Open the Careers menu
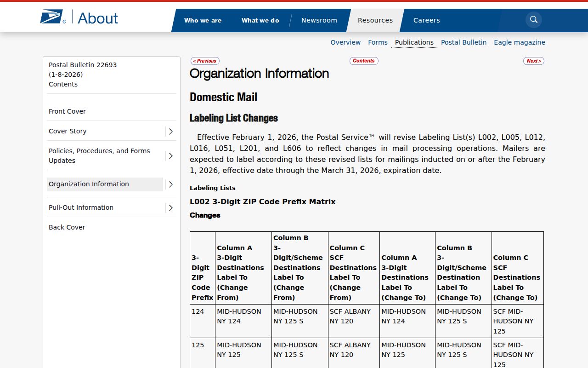The width and height of the screenshot is (588, 368). point(427,20)
